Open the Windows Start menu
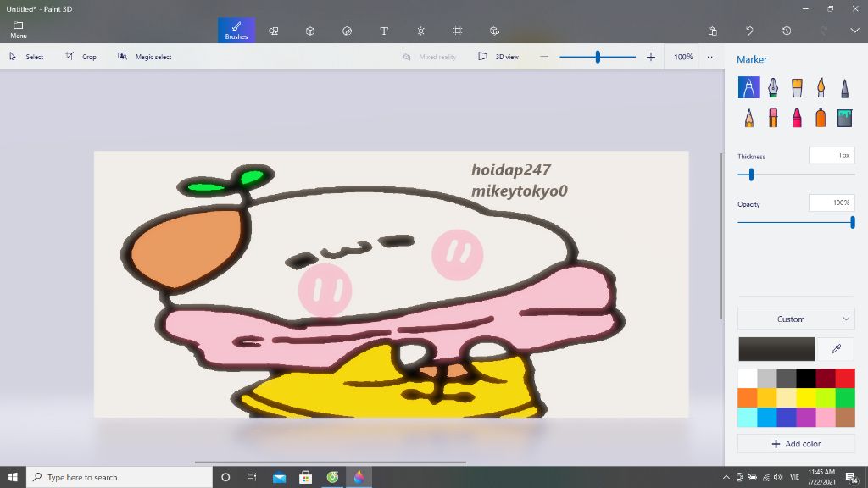 [x=13, y=477]
